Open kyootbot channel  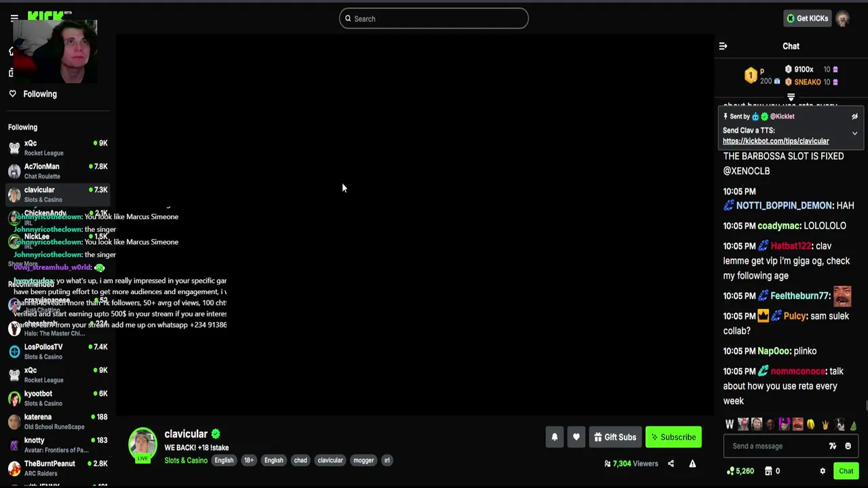pyautogui.click(x=58, y=398)
